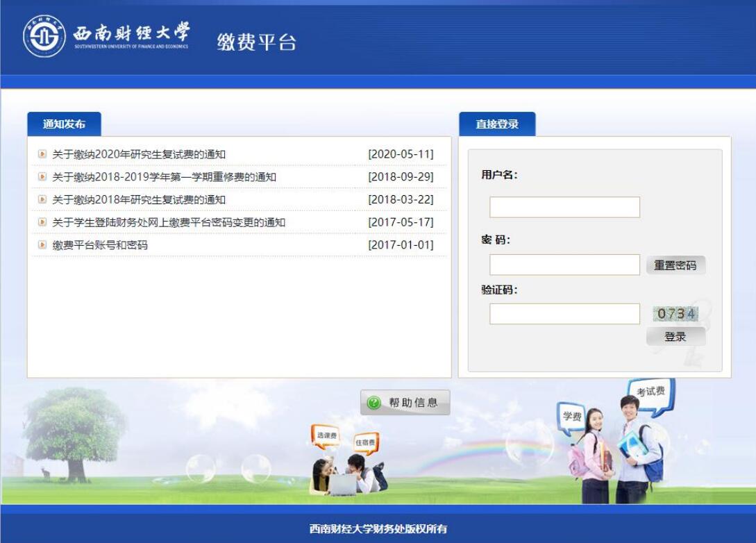Click the green question mark help icon
The width and height of the screenshot is (756, 543).
pos(374,403)
